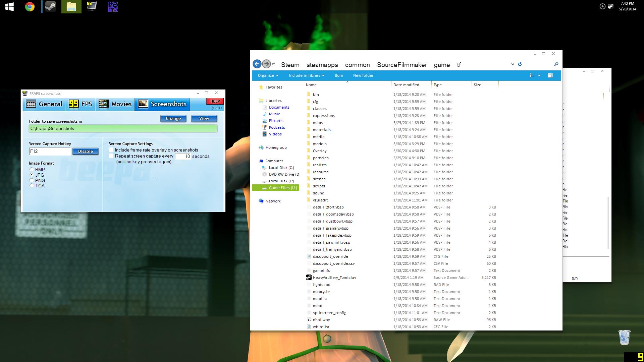Viewport: 644px width, 362px height.
Task: Click tfhallway RAW file icon
Action: coord(309,319)
